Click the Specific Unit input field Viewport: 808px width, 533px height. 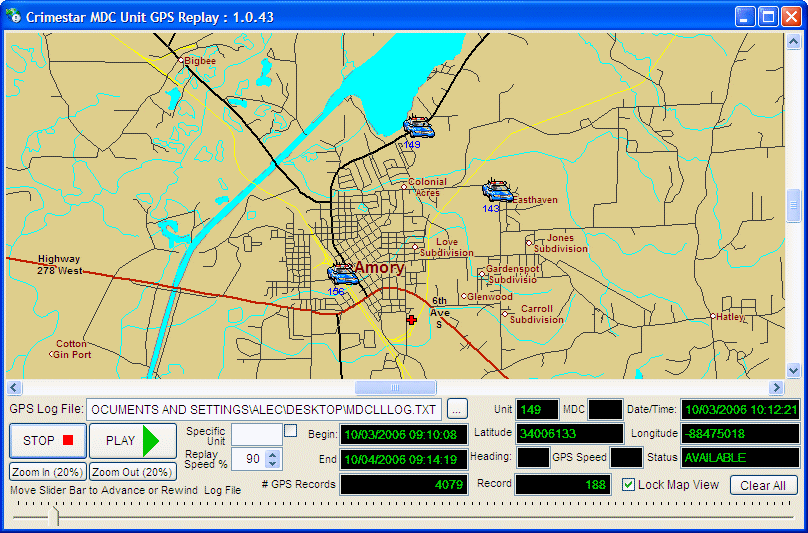click(257, 434)
